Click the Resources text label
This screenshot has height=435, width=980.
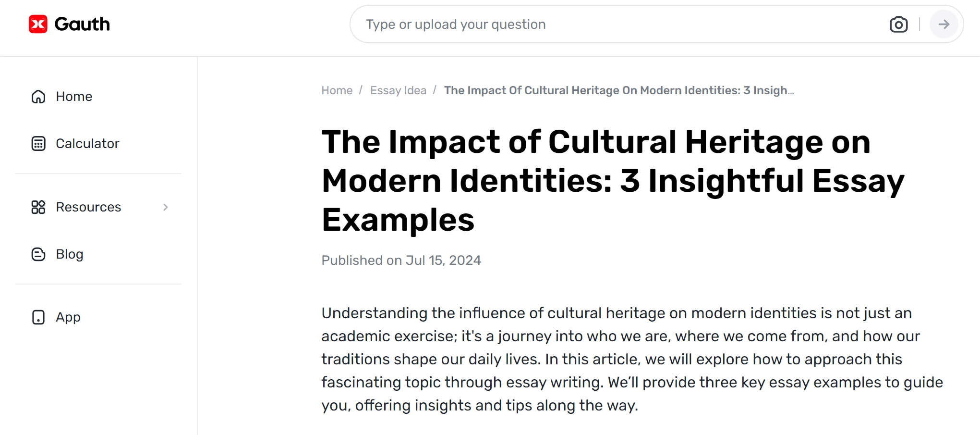tap(88, 207)
